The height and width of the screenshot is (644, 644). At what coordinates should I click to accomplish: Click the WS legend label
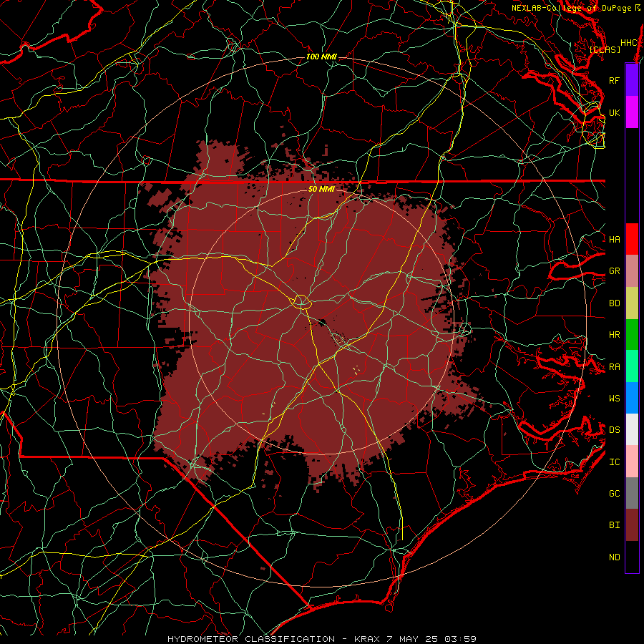coord(615,398)
